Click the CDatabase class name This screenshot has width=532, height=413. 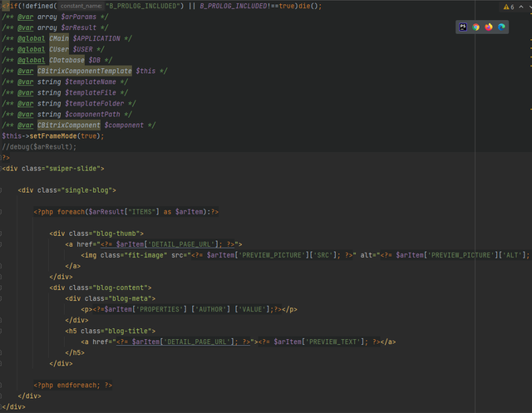tap(66, 61)
